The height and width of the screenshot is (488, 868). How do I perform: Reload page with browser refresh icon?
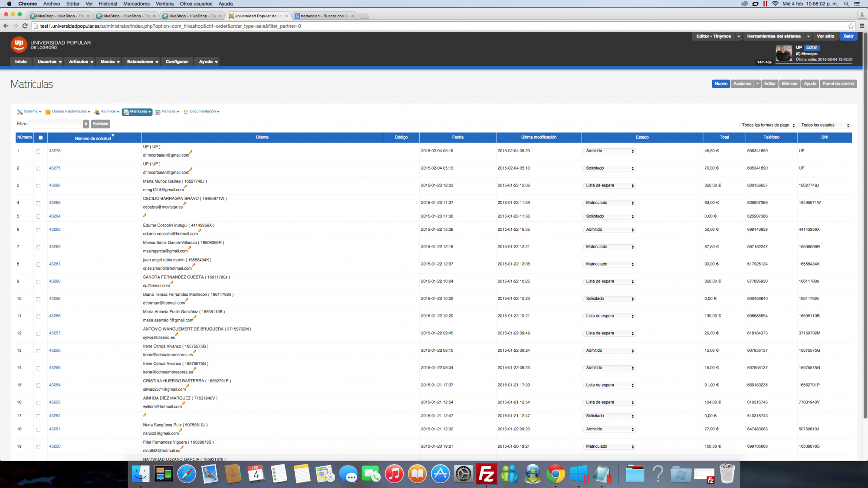tap(25, 26)
